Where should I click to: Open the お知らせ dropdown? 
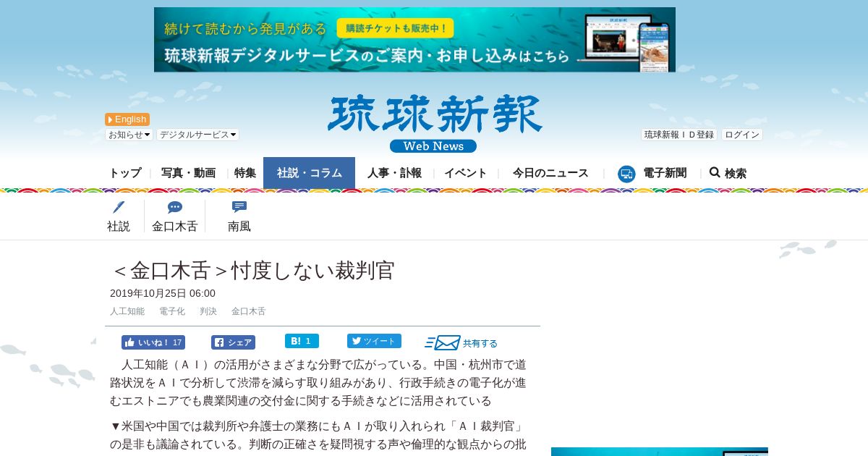pos(129,135)
